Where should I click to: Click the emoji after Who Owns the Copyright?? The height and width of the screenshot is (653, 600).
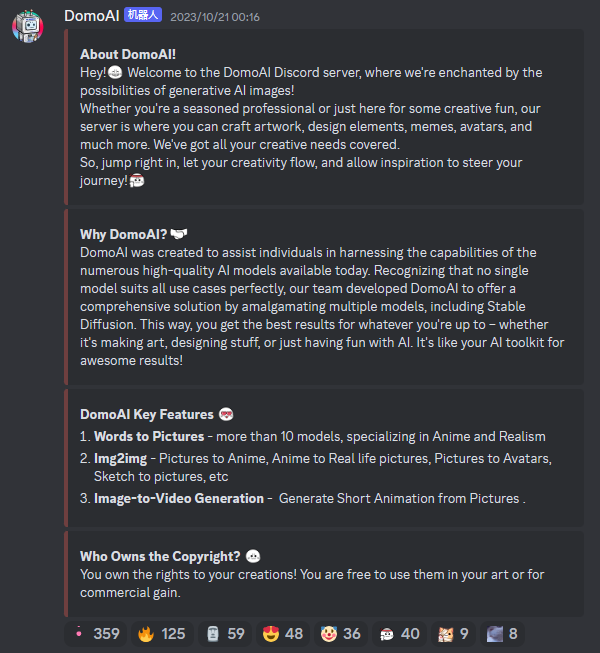pyautogui.click(x=254, y=557)
